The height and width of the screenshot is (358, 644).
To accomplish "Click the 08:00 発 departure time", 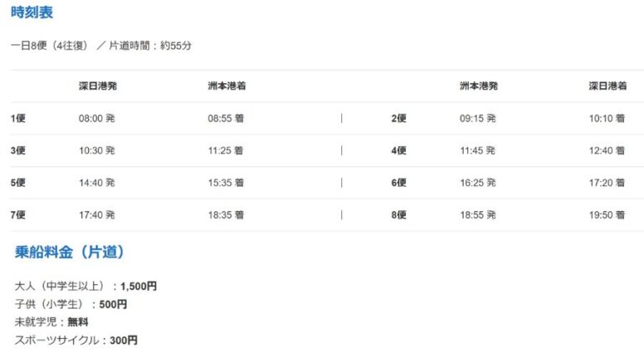I will 96,118.
